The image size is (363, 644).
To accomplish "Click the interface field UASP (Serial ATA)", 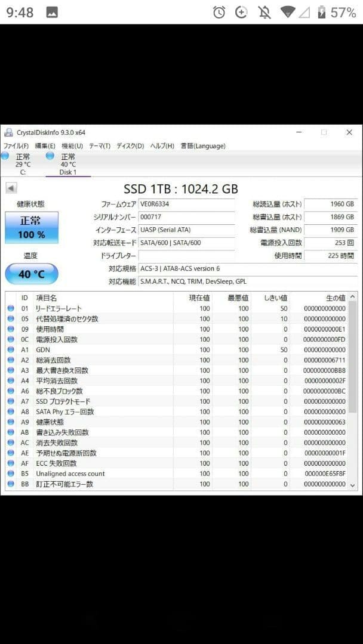I will [186, 230].
